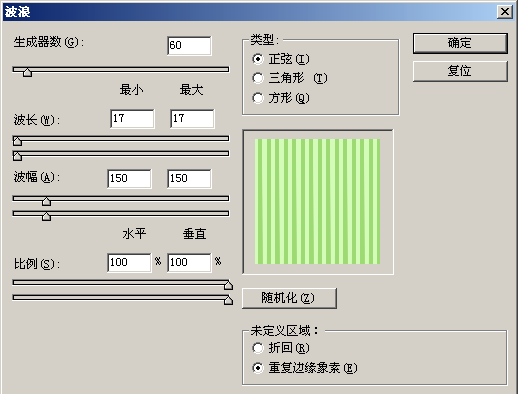518x394 pixels.
Task: Click the 确定 button
Action: coord(460,43)
